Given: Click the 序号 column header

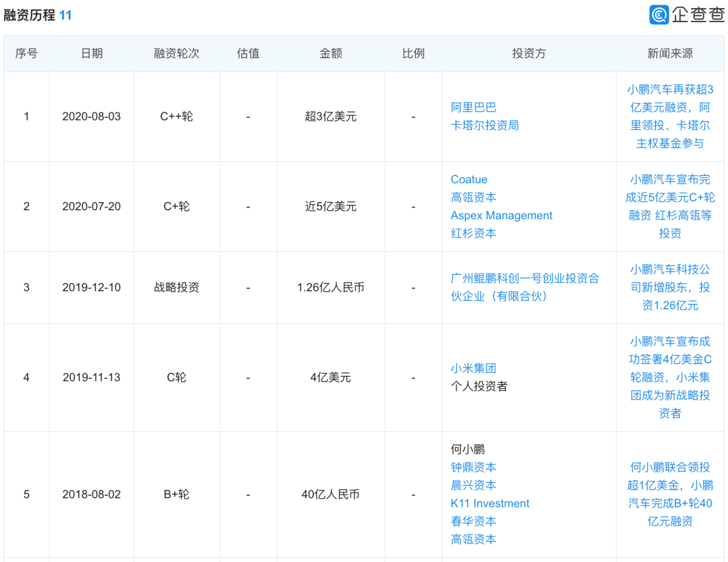Looking at the screenshot, I should 26,53.
